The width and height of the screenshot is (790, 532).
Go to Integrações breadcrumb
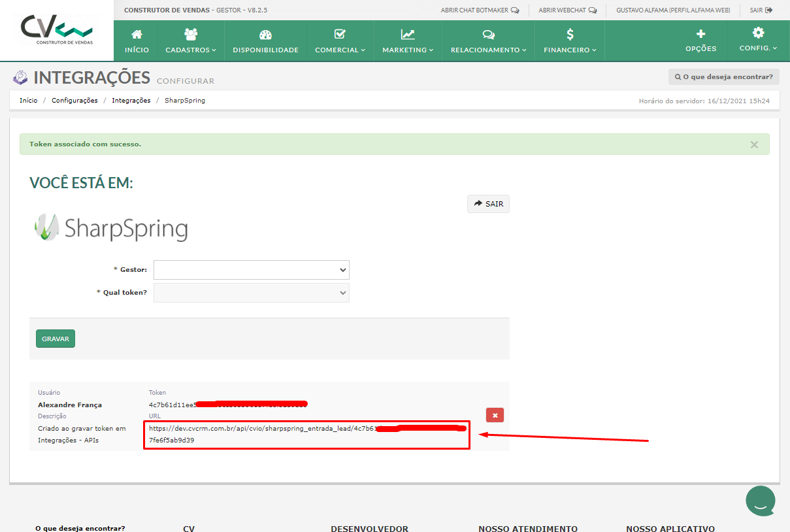(x=131, y=101)
